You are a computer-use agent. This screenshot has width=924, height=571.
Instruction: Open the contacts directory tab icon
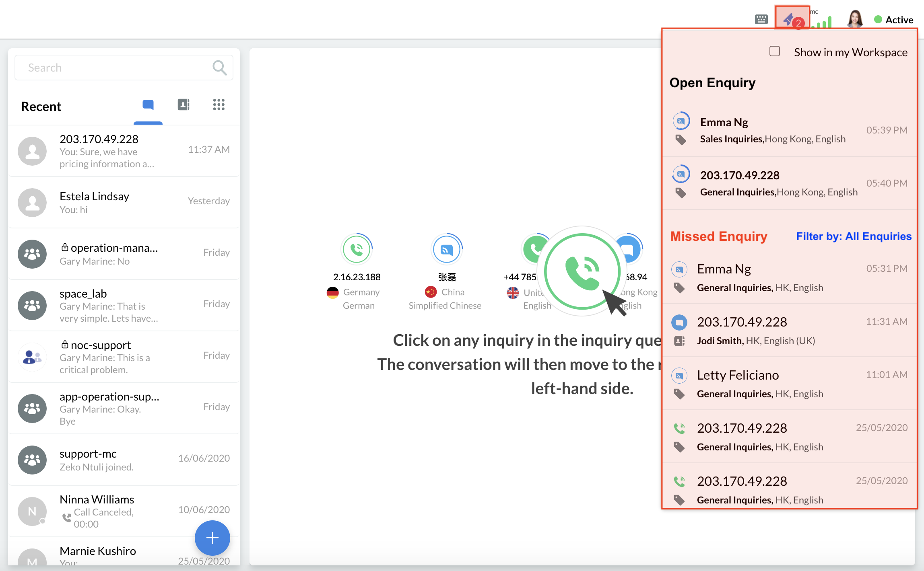tap(184, 105)
